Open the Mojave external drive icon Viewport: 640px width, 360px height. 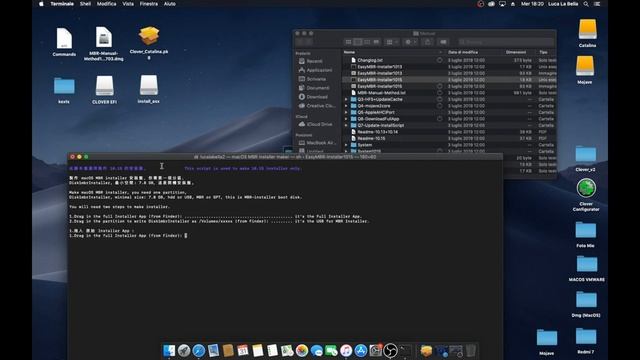point(585,66)
